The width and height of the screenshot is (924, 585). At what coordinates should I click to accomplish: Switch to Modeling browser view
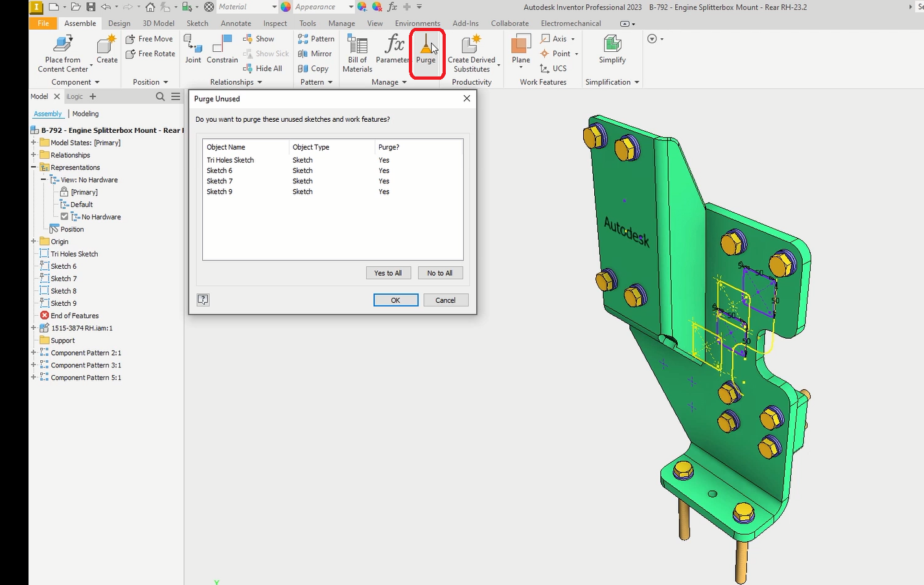point(86,114)
